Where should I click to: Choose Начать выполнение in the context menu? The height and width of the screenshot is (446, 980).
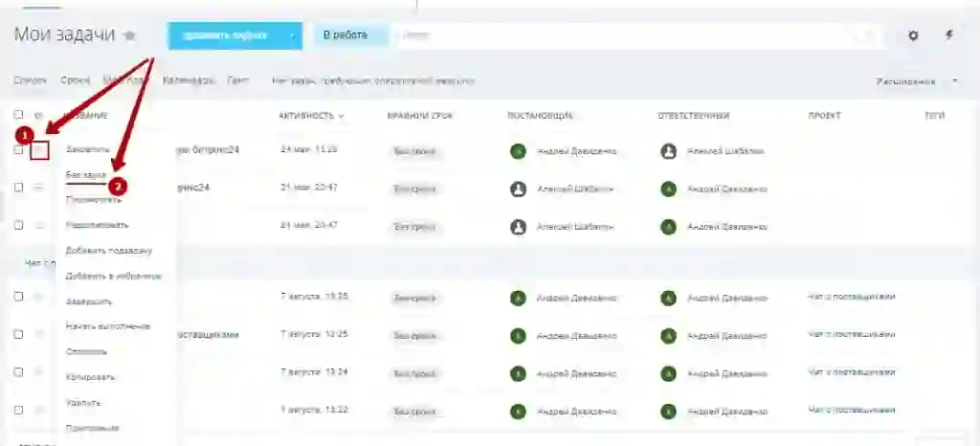(x=108, y=326)
